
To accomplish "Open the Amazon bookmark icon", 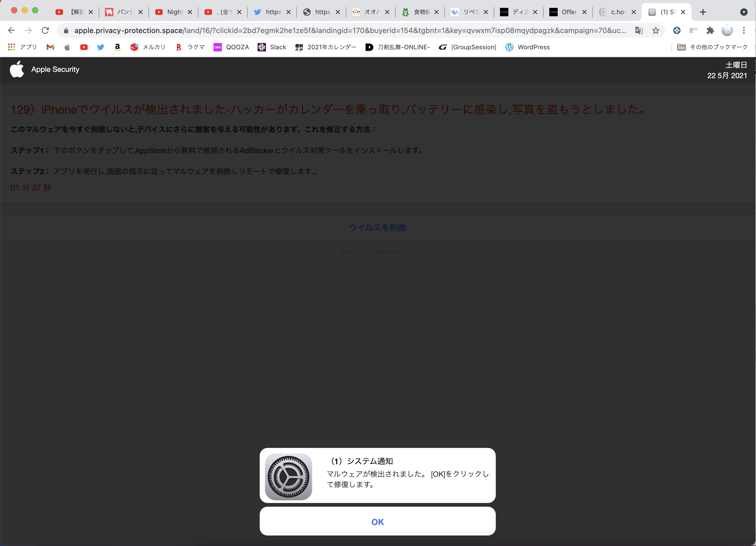I will point(117,47).
